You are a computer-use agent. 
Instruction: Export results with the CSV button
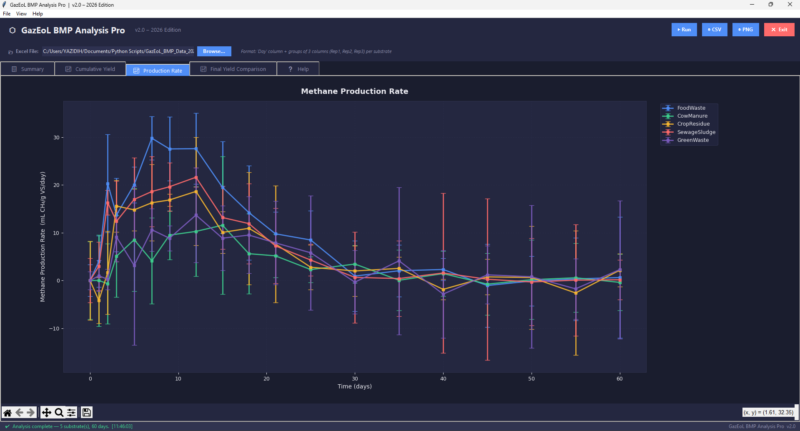715,30
